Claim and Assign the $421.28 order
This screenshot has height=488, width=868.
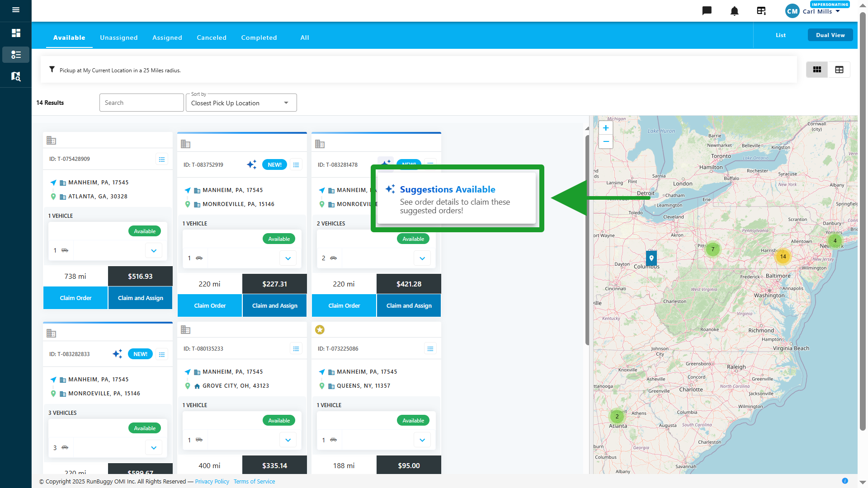coord(409,305)
